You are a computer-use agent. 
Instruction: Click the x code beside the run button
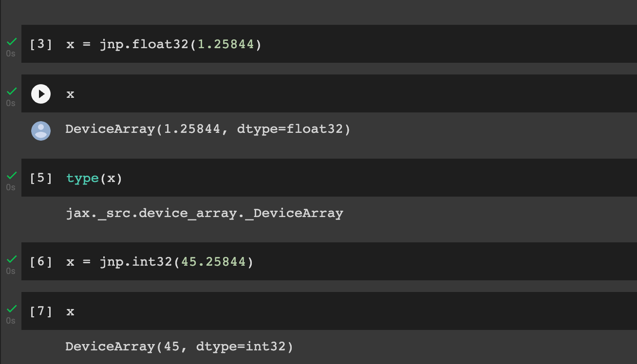pos(70,94)
